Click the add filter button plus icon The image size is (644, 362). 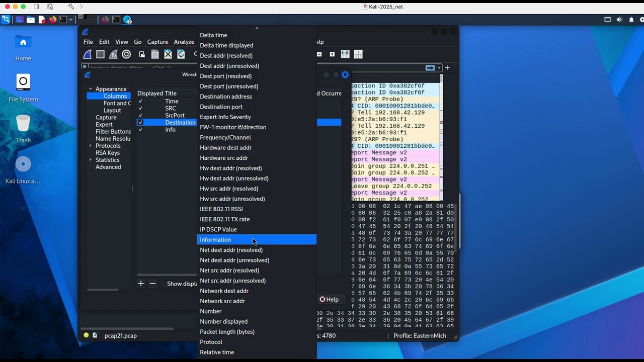pos(447,68)
